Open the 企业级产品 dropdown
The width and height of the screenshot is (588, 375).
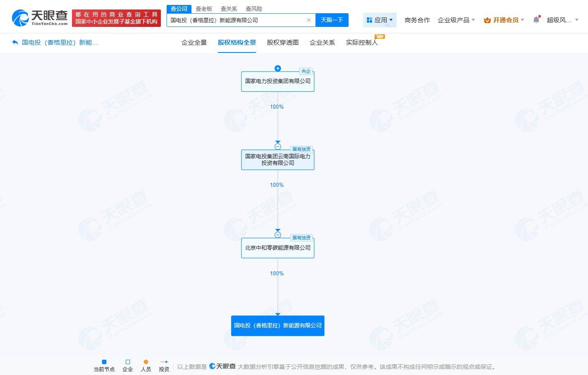tap(456, 20)
